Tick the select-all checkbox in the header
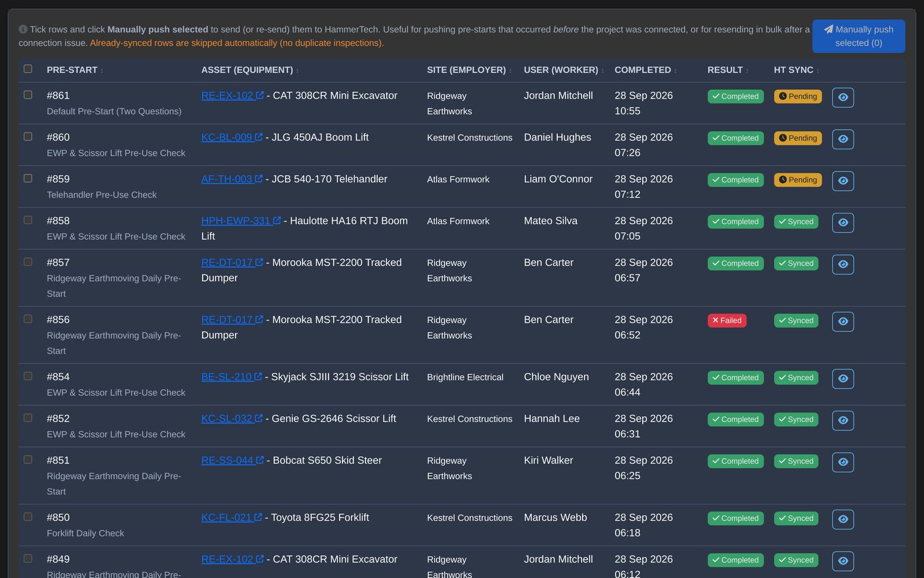924x578 pixels. pyautogui.click(x=28, y=69)
